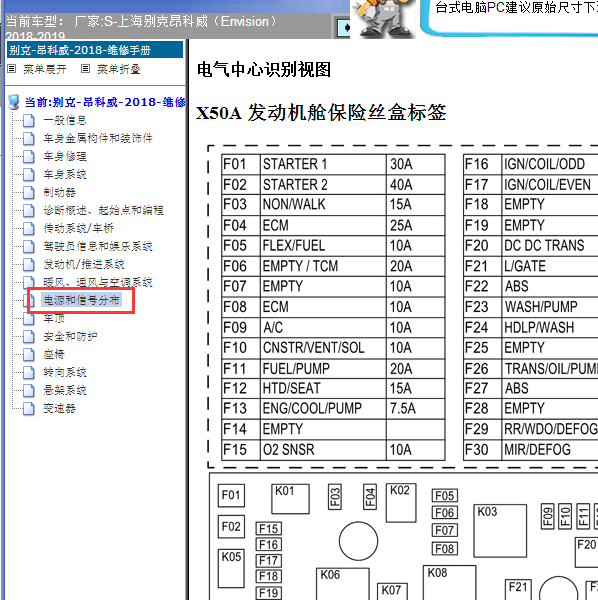598x600 pixels.
Task: Open the 发动机/推进系统 section
Action: 84,264
